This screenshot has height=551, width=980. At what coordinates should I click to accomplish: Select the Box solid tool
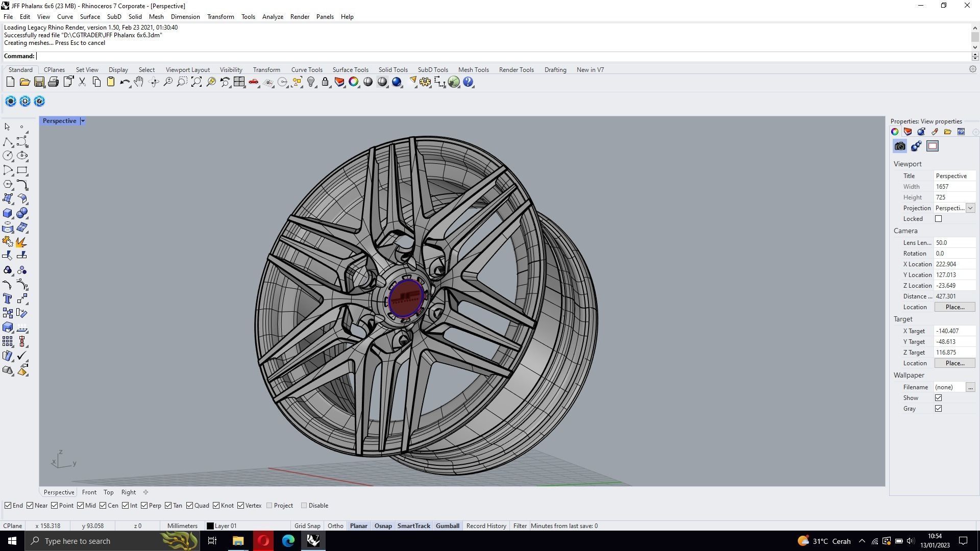(x=8, y=213)
